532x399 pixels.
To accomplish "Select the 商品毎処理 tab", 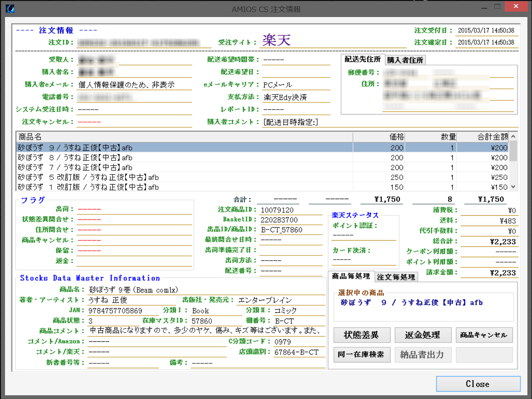I will pos(351,276).
